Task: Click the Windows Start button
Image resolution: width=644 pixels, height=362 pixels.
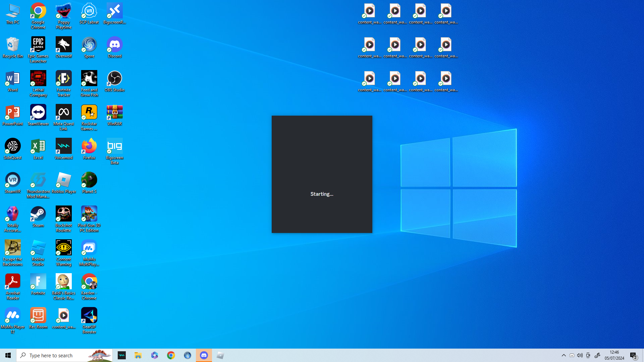Action: (x=8, y=355)
